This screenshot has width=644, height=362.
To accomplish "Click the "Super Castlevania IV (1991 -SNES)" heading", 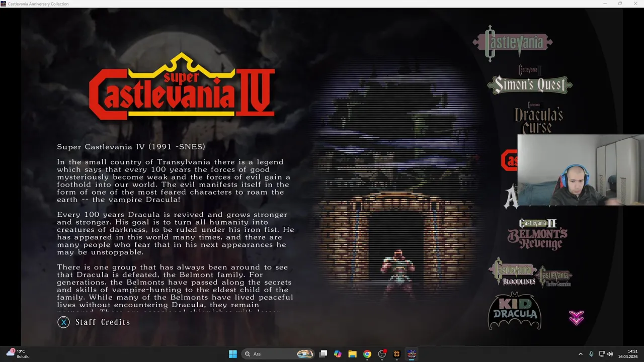I will tap(131, 147).
